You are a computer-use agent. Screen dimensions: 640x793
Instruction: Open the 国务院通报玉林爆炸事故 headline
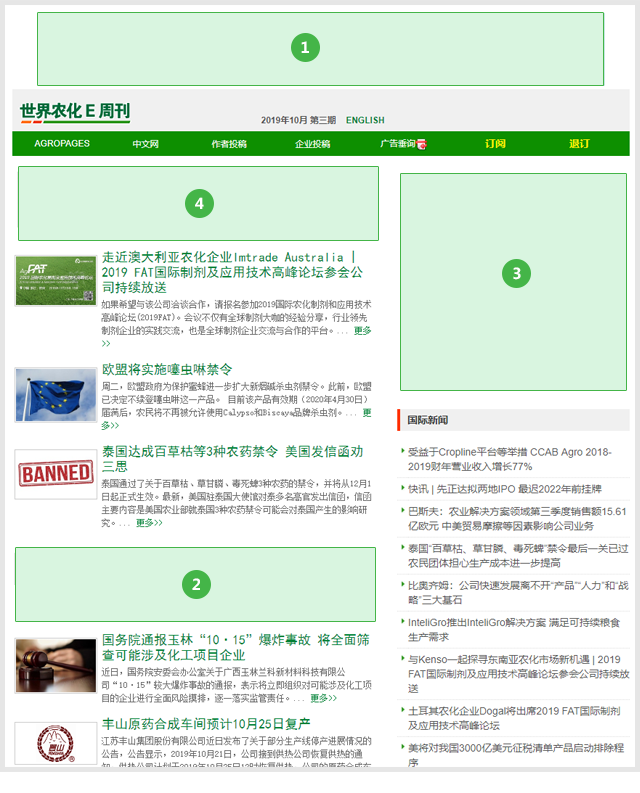click(x=236, y=647)
